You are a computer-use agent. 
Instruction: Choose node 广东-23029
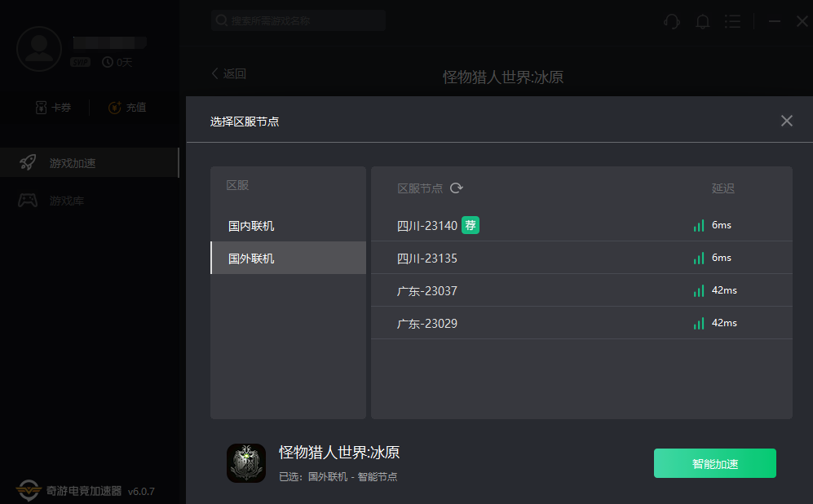(581, 323)
